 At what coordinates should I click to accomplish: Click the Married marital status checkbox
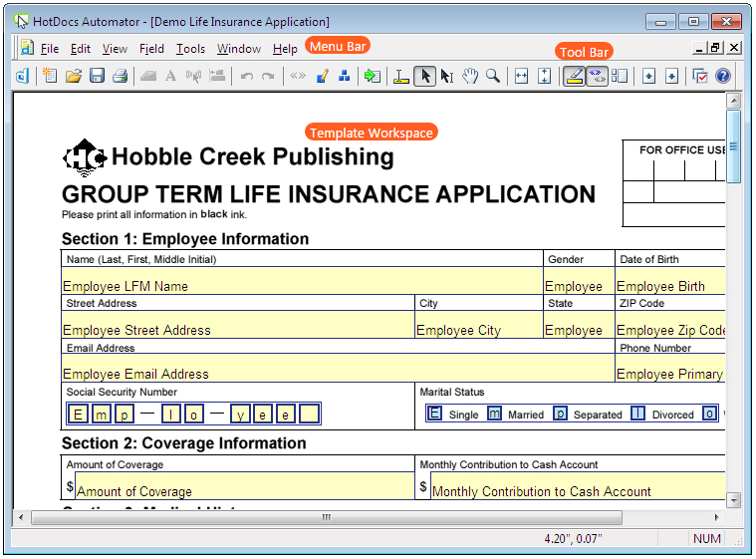pyautogui.click(x=494, y=414)
